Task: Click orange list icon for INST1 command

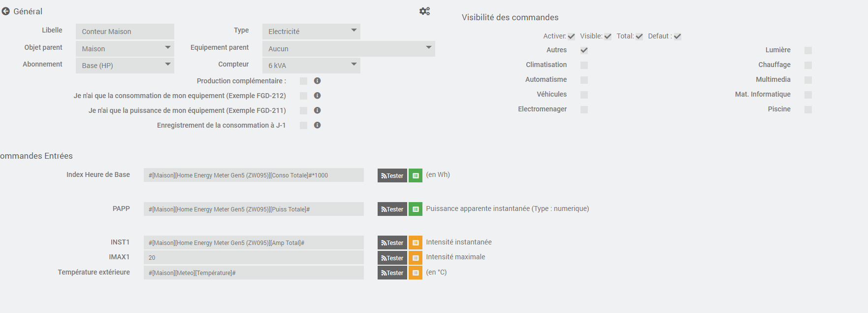Action: [x=416, y=243]
